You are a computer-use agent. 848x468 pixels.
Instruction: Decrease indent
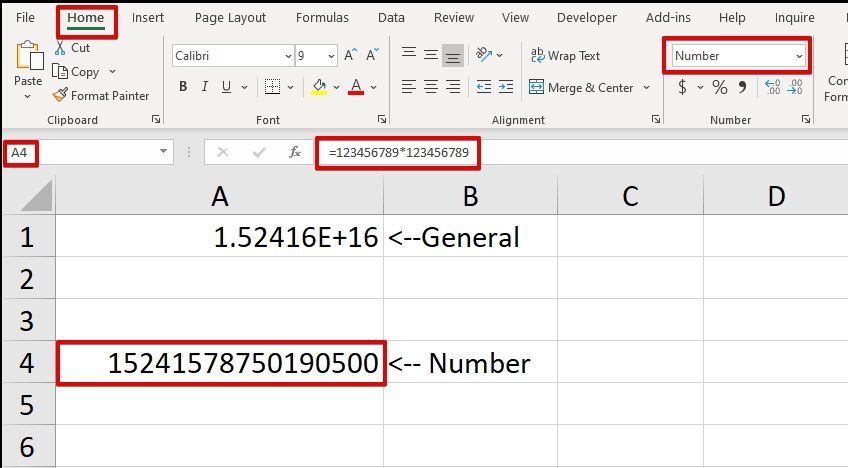[x=483, y=87]
